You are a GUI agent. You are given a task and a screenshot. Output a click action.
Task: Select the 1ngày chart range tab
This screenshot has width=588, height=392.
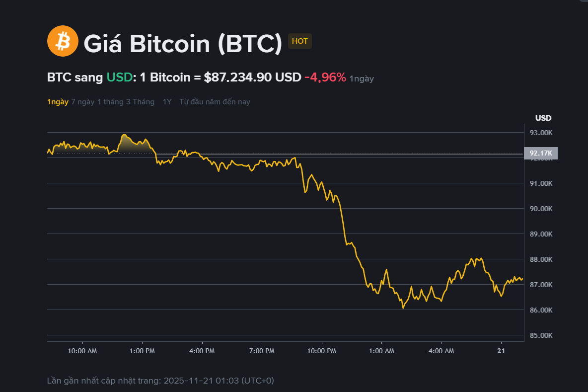tap(58, 102)
